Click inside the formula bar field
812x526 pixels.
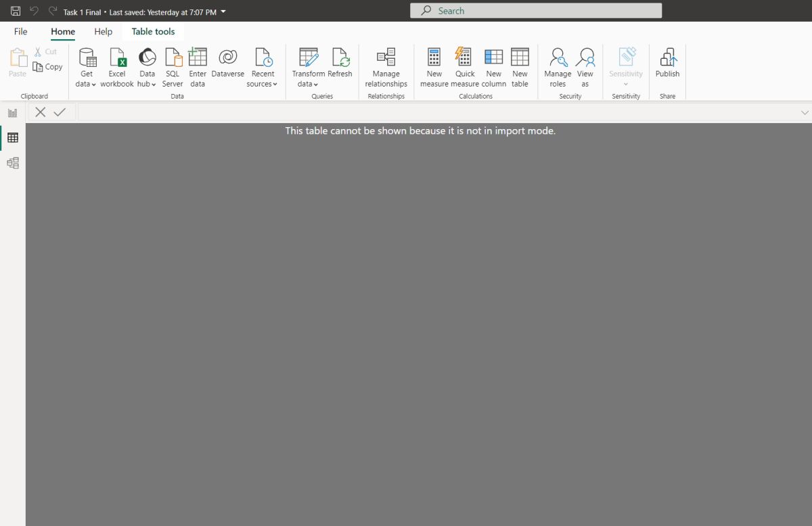pyautogui.click(x=438, y=112)
